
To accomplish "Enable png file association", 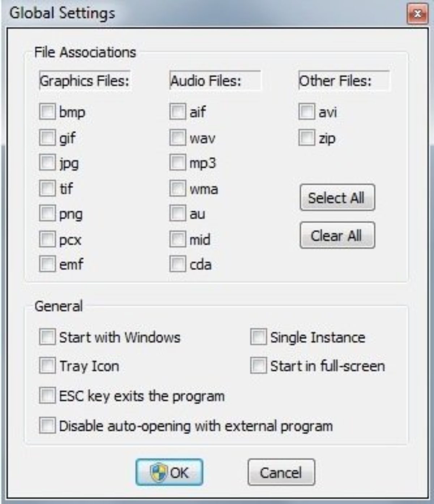I will 47,214.
